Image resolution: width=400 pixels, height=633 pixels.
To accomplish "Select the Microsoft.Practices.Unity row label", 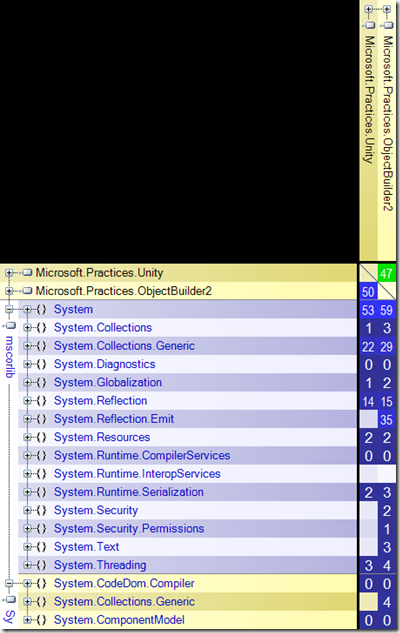I will (x=99, y=273).
